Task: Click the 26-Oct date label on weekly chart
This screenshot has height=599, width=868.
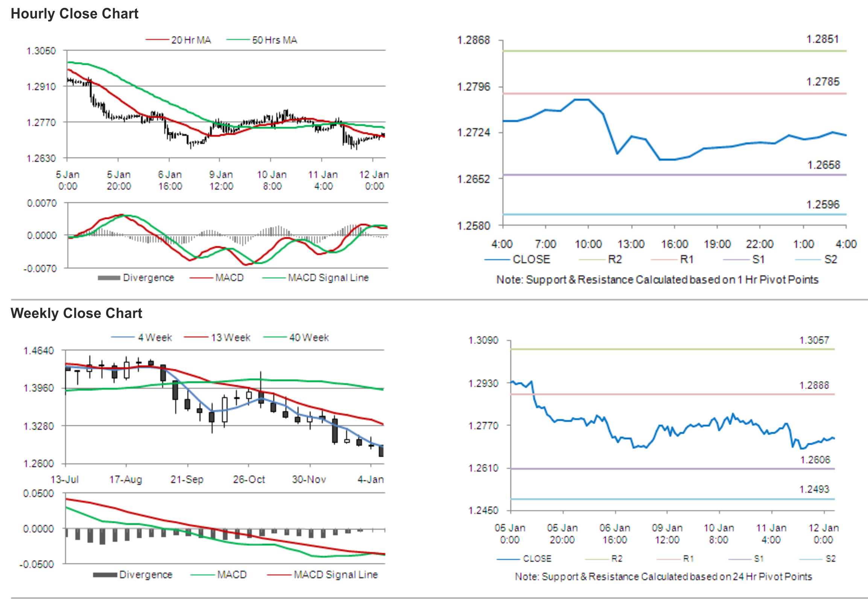Action: pyautogui.click(x=249, y=480)
